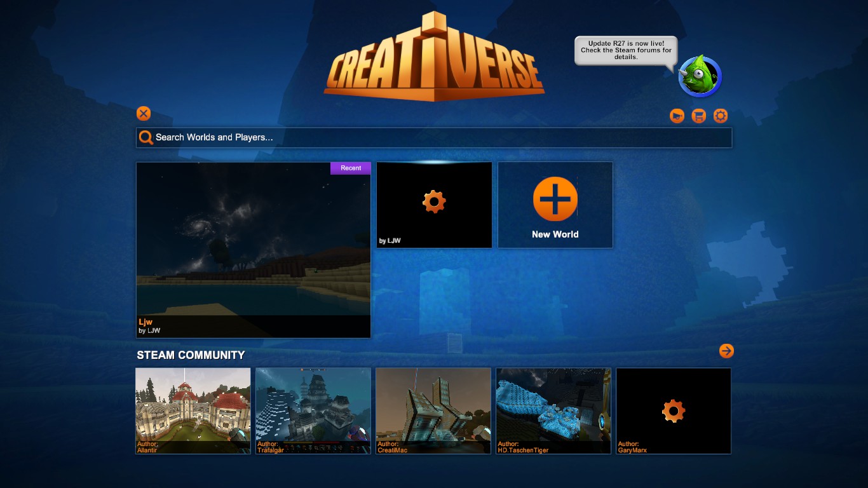The width and height of the screenshot is (868, 488).
Task: Open the megaphone announcements icon
Action: (677, 116)
